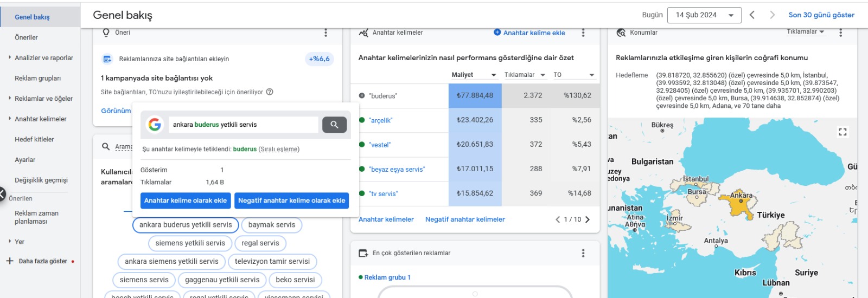Screen dimensions: 868x298
Task: Open Reklam grubu 1 link
Action: (x=387, y=277)
